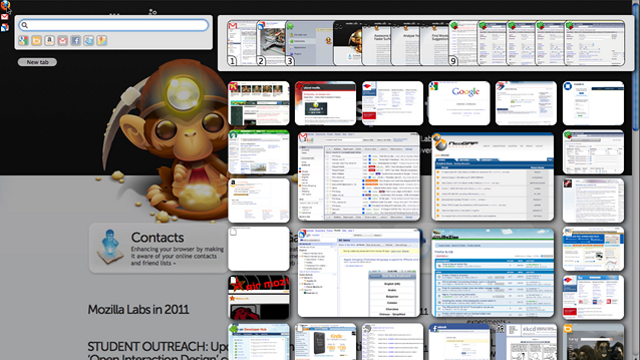Open the STUDENT OUTREACH headline link
The height and width of the screenshot is (360, 640).
[158, 347]
